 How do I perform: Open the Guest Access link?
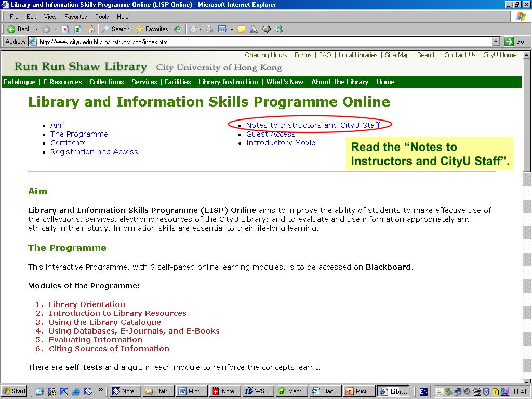(x=271, y=134)
